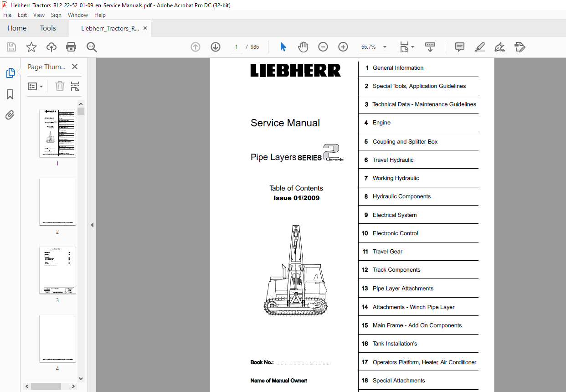This screenshot has height=392, width=566.
Task: Upload file to cloud icon
Action: click(51, 47)
